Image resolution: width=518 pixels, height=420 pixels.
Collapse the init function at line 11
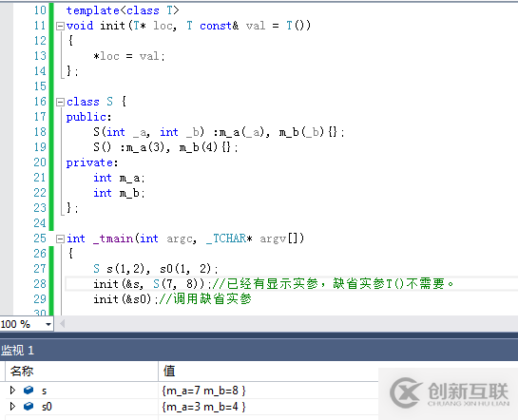pyautogui.click(x=60, y=26)
